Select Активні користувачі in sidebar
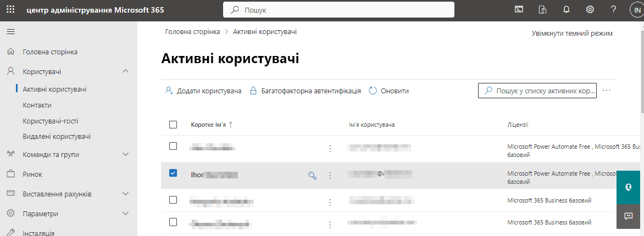The image size is (644, 236). click(x=54, y=89)
